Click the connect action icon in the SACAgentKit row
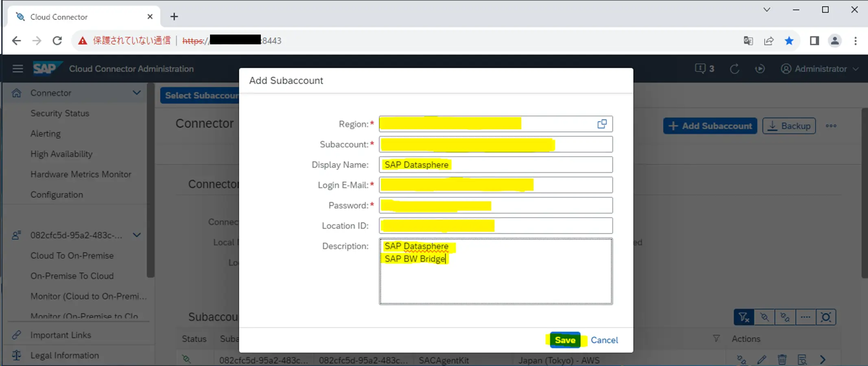Screen dimensions: 868x366 [741, 360]
